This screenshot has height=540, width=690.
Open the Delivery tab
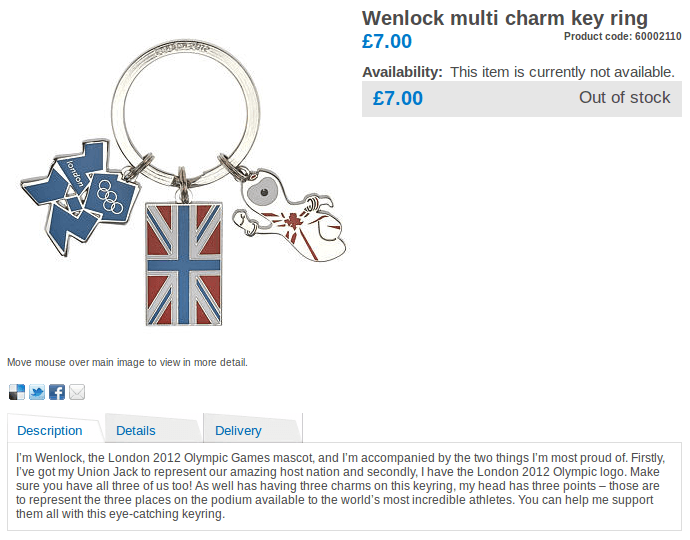tap(238, 430)
